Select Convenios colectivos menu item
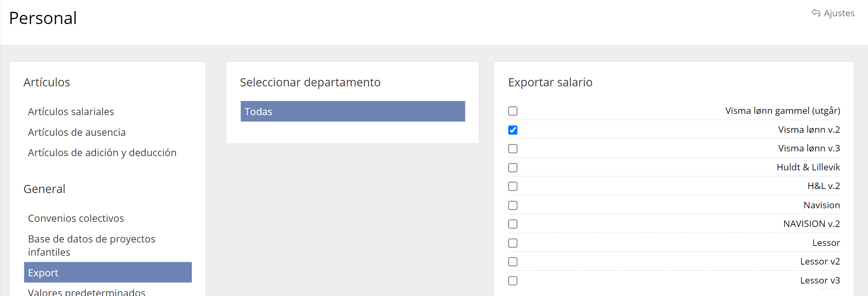 [x=76, y=218]
